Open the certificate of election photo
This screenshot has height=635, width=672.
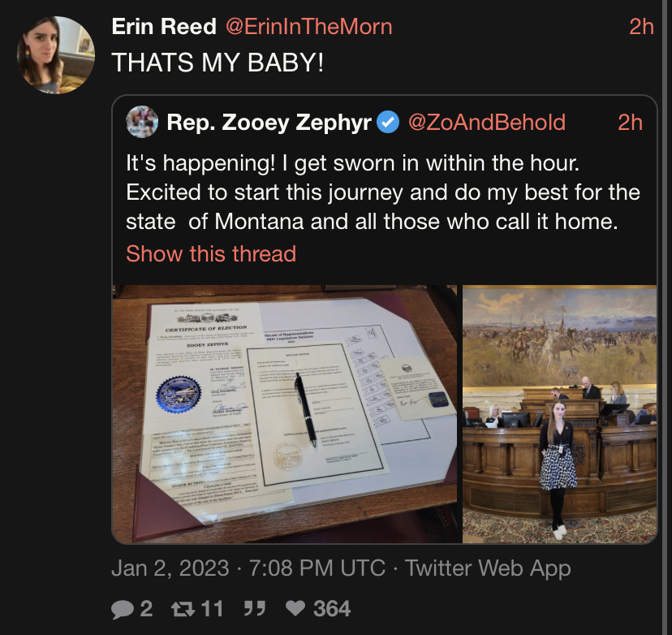tap(285, 413)
